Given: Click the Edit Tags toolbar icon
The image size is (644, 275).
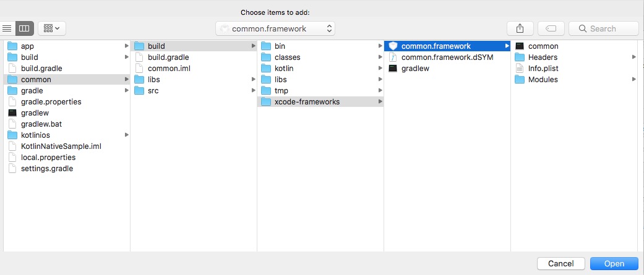Looking at the screenshot, I should click(551, 28).
